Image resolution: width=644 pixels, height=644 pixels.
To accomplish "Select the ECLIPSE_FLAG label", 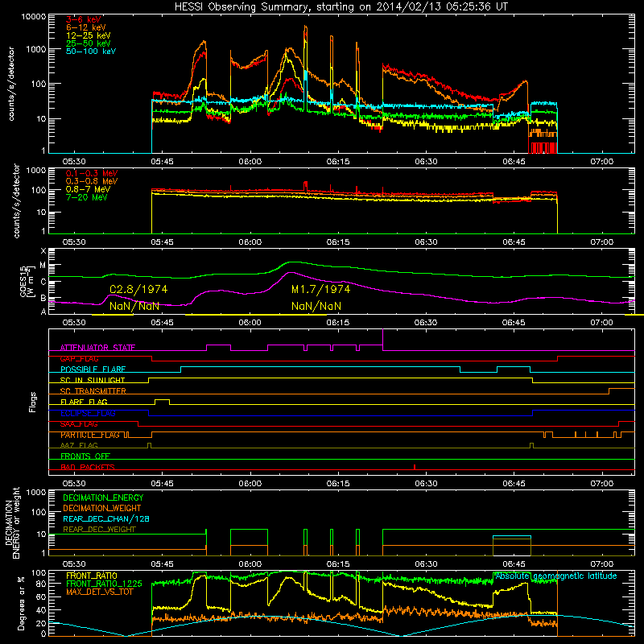I will [88, 413].
